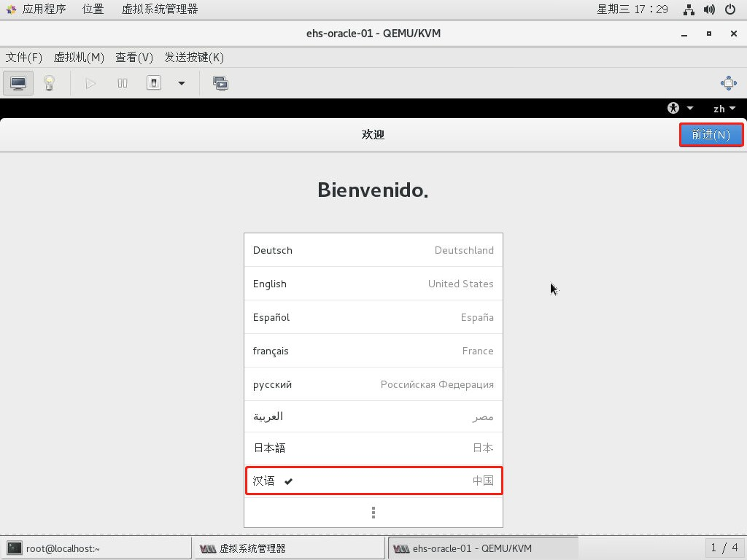The image size is (747, 560).
Task: Select français language row
Action: point(373,351)
